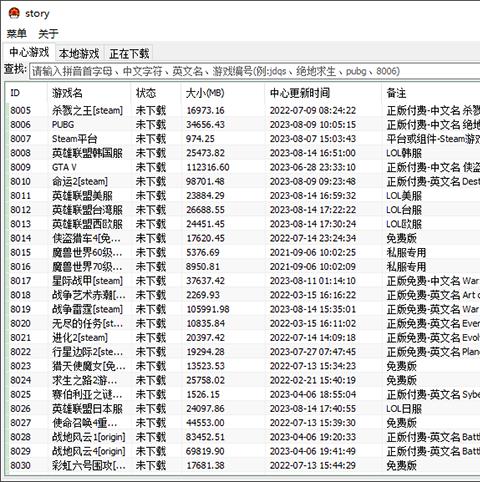
Task: Click the LOL欧服 remark cell
Action: pos(404,224)
